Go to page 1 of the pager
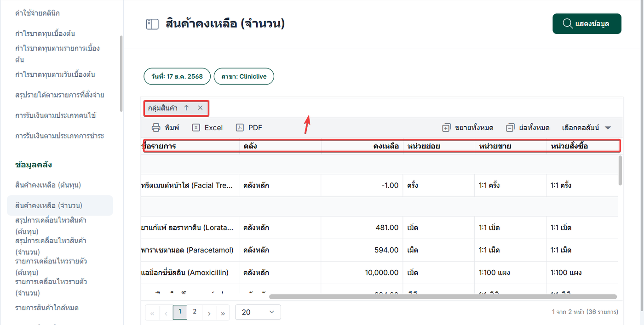Screen dimensions: 644x325 point(180,312)
